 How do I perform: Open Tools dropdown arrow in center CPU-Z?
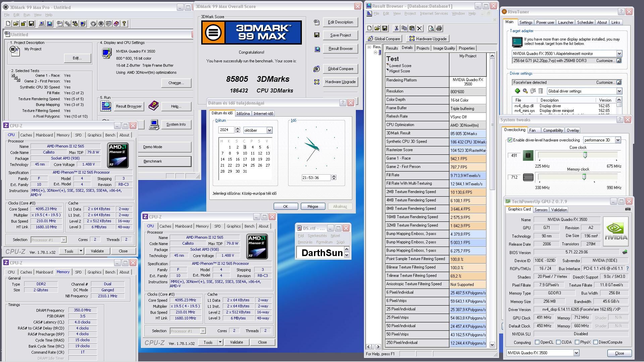[220, 342]
